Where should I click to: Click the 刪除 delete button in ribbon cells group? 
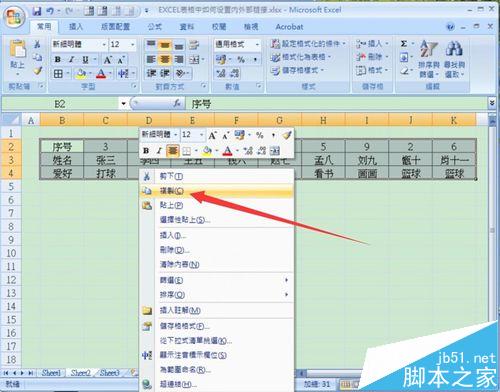pos(372,57)
